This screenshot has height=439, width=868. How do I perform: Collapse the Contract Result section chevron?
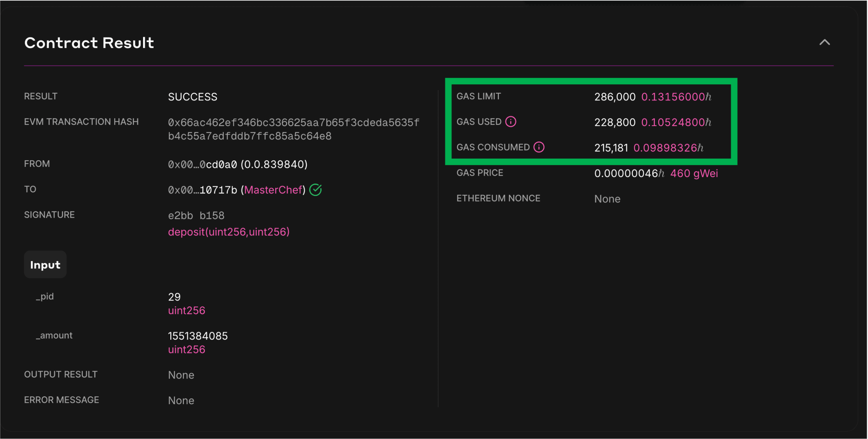tap(825, 42)
